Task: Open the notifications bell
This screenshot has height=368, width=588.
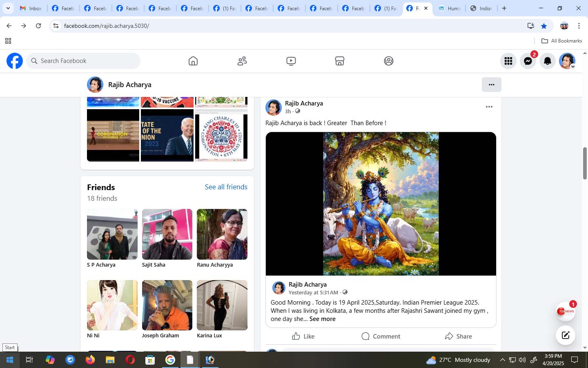Action: click(x=548, y=61)
